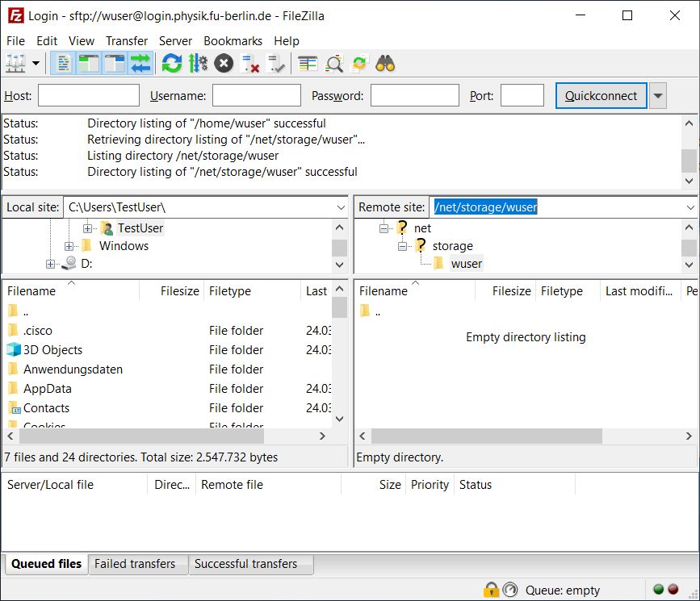This screenshot has width=700, height=601.
Task: Select Windows folder in local tree
Action: 124,246
